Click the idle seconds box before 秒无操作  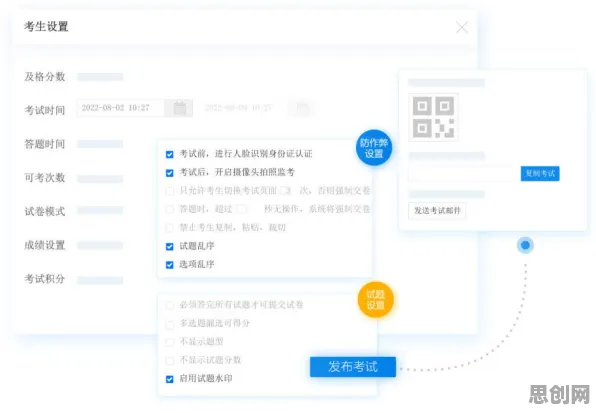click(242, 209)
